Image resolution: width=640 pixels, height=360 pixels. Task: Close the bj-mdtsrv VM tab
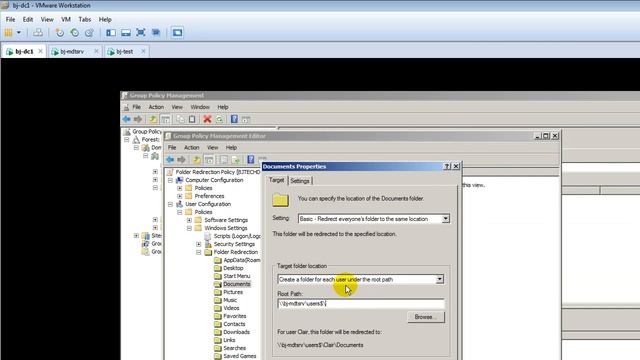96,51
